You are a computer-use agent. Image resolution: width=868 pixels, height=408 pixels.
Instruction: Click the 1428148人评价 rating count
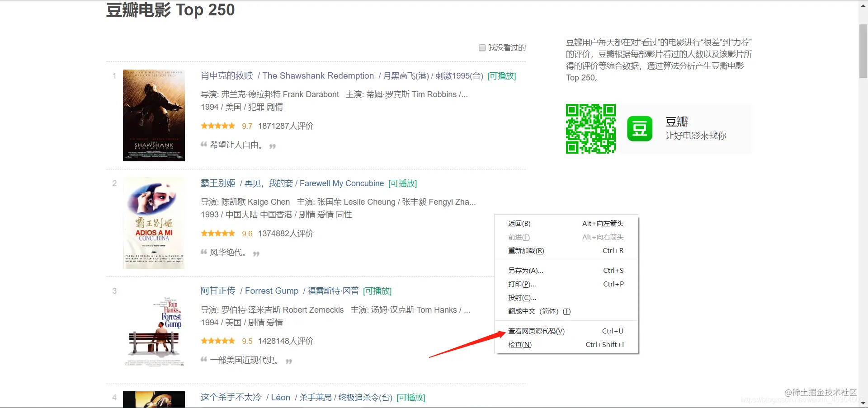(285, 341)
